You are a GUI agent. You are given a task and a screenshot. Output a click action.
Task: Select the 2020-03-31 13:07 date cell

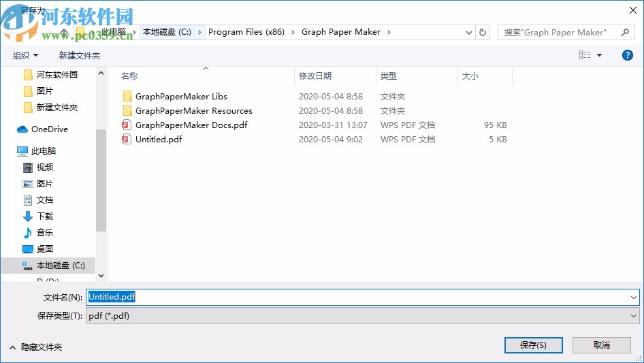tap(333, 125)
